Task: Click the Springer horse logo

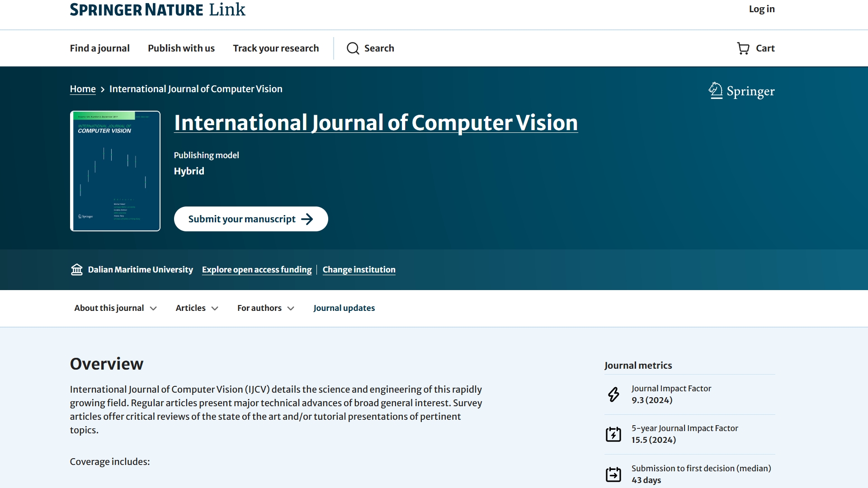Action: 715,91
